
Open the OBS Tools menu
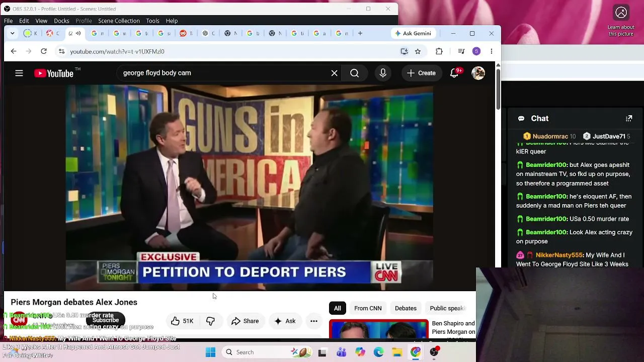(x=152, y=21)
